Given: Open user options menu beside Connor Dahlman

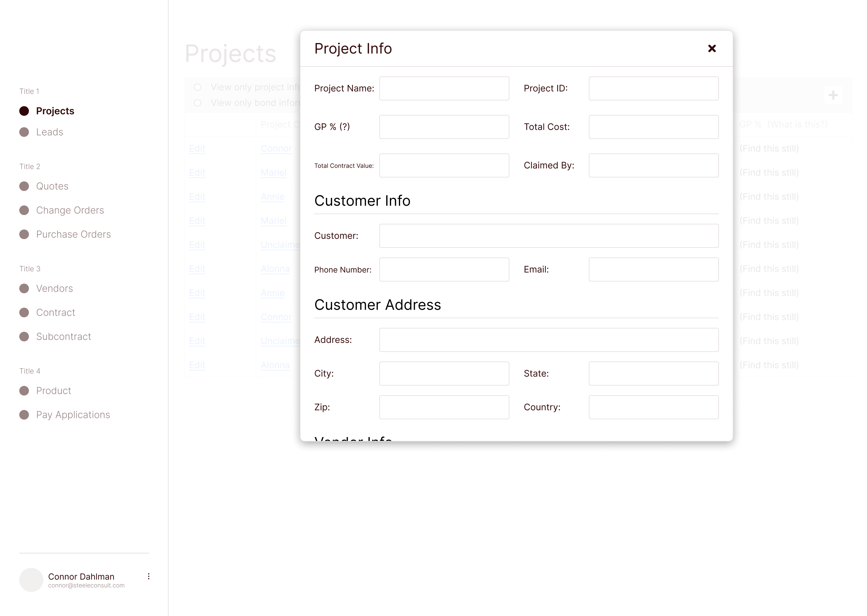Looking at the screenshot, I should [148, 576].
